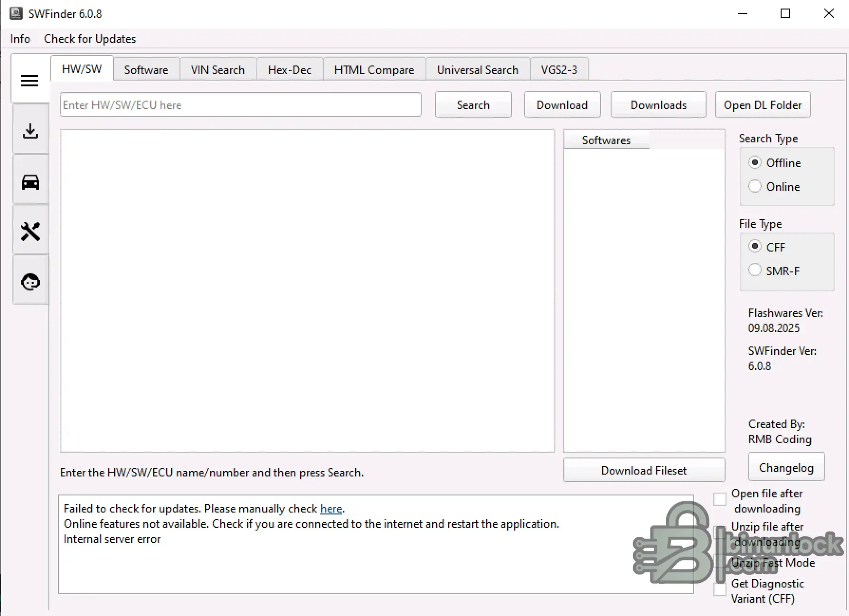Select the Online search type radio button

755,186
